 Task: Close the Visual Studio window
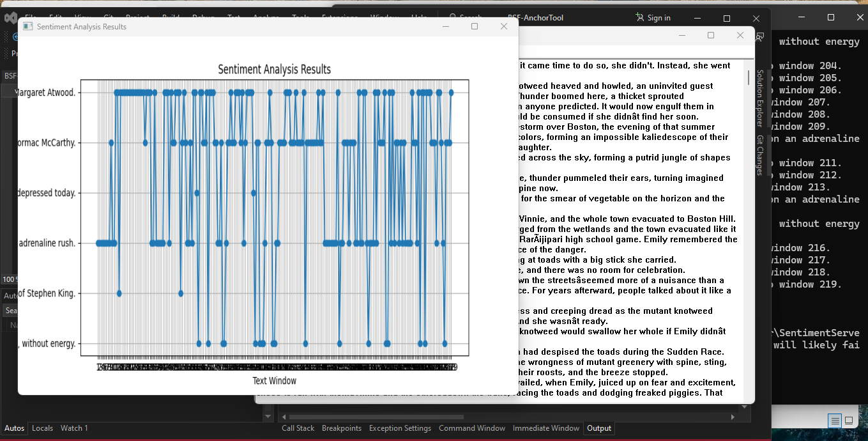pos(756,18)
